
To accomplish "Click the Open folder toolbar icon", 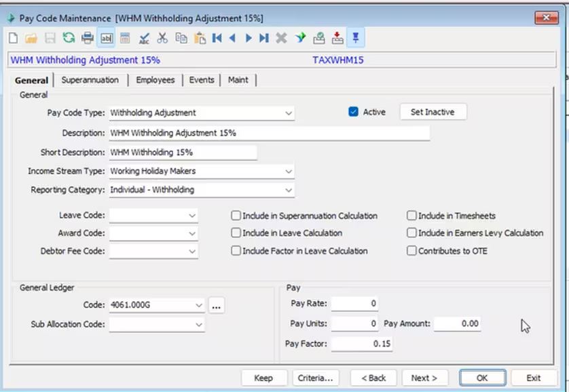I will (31, 38).
